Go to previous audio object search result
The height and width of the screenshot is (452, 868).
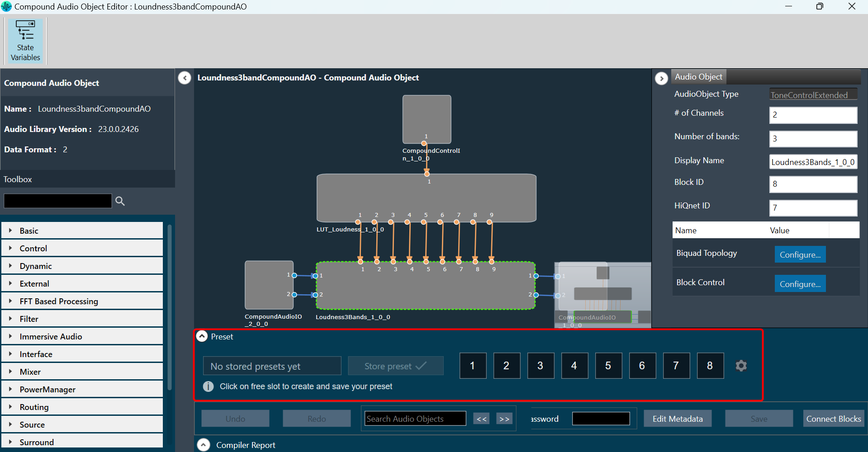pyautogui.click(x=481, y=419)
